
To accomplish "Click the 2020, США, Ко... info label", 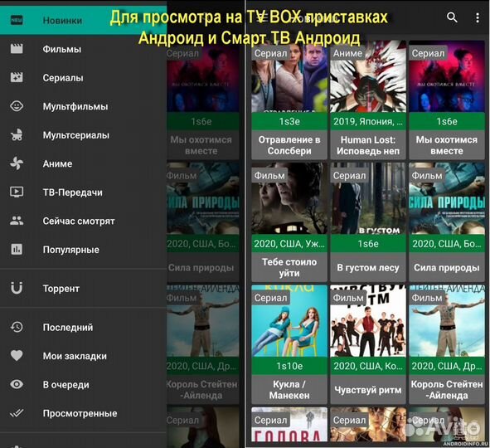I will (368, 366).
